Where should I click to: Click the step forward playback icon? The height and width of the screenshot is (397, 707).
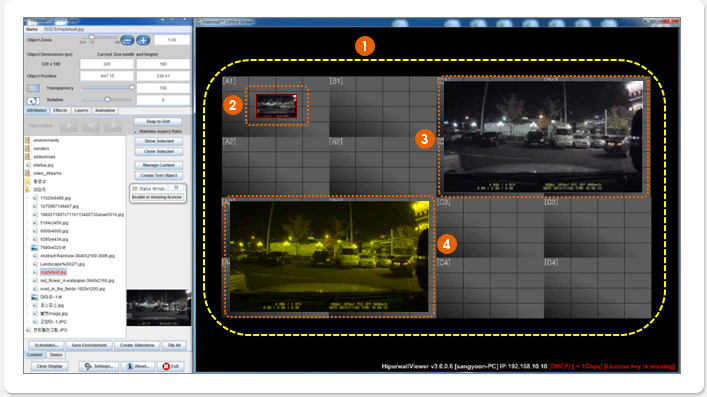pos(113,125)
